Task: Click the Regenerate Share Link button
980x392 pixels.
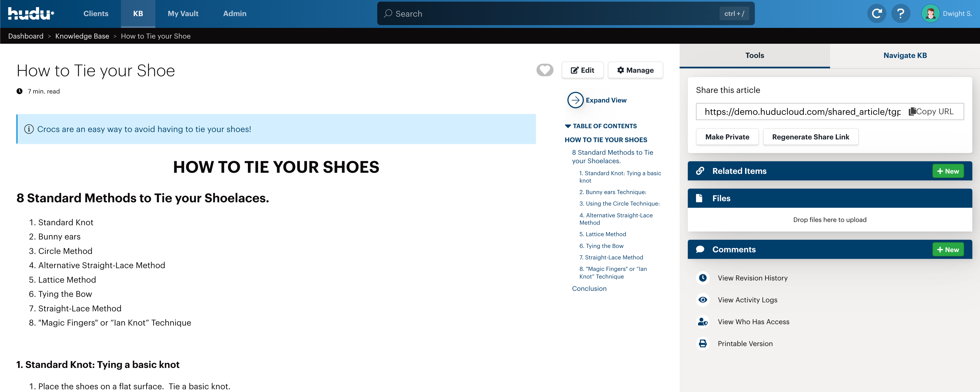Action: 810,136
